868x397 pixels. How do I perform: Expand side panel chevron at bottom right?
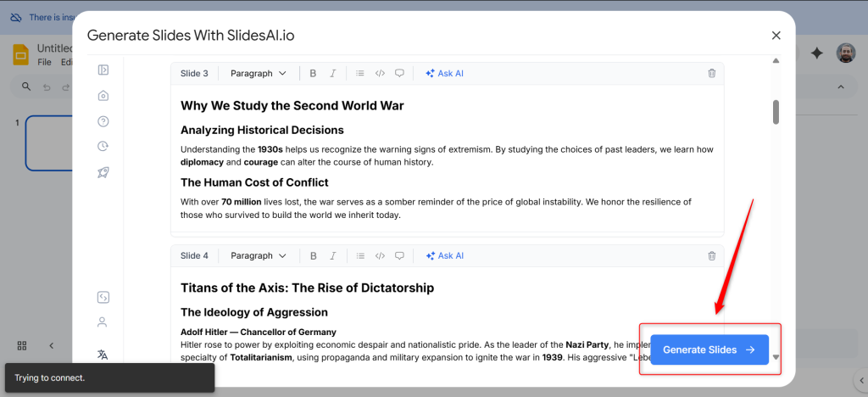coord(861,380)
